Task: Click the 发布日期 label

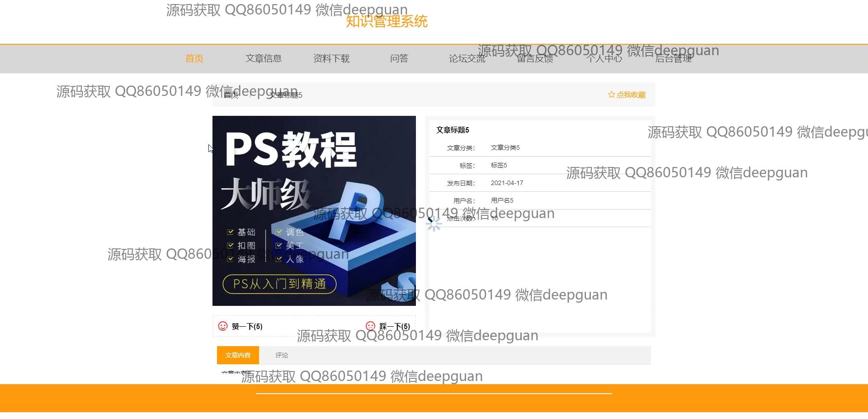Action: [x=461, y=183]
